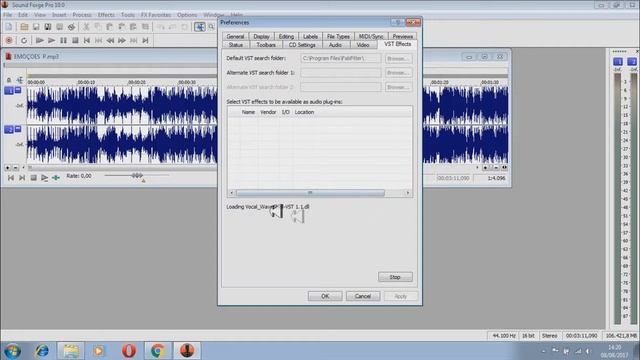
Task: Open the Effects menu
Action: pos(106,15)
